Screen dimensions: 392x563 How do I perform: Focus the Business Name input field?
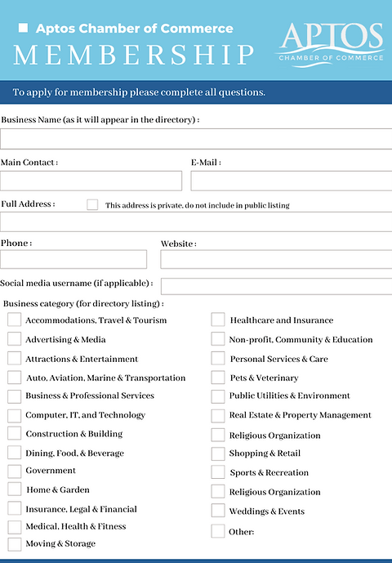pyautogui.click(x=196, y=139)
